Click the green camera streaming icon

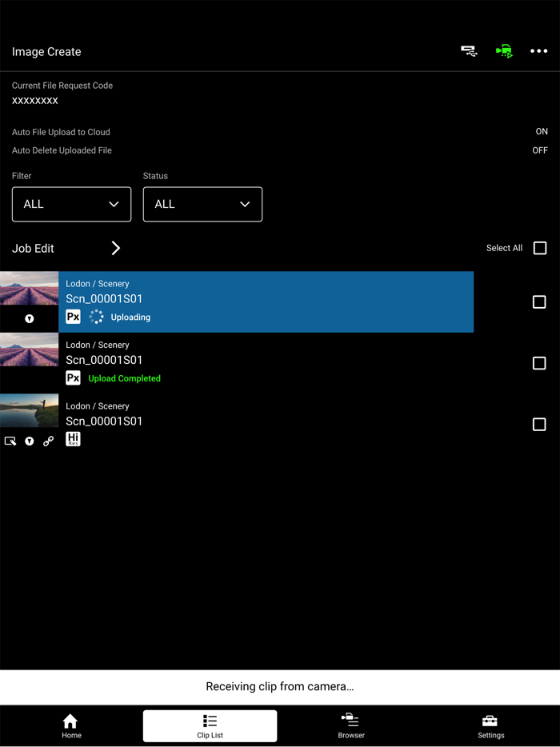pyautogui.click(x=504, y=51)
